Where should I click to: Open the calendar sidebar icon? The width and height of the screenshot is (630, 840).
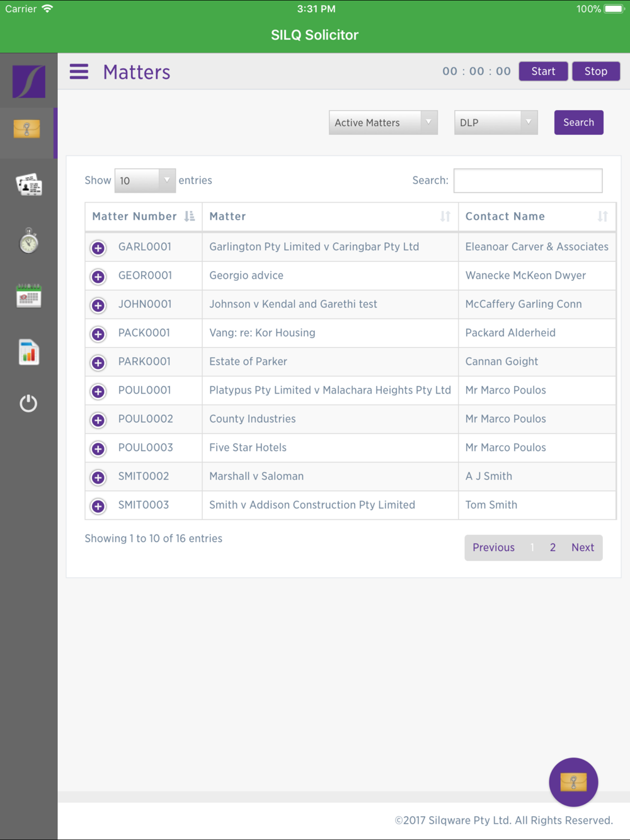(x=28, y=295)
